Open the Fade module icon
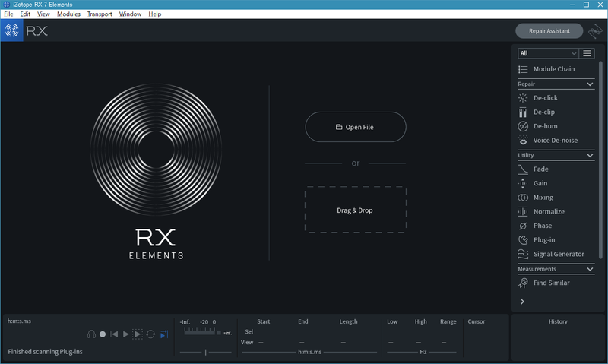 click(x=523, y=169)
